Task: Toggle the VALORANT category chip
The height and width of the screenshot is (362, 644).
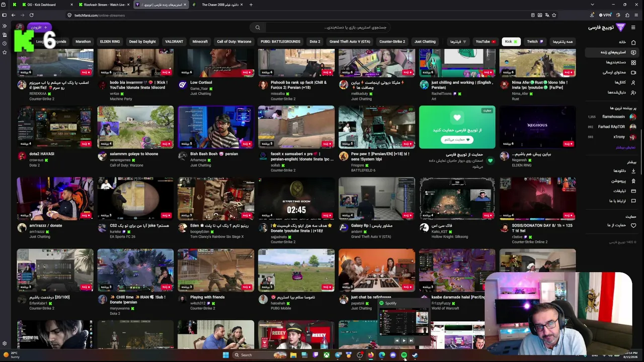Action: [x=174, y=42]
